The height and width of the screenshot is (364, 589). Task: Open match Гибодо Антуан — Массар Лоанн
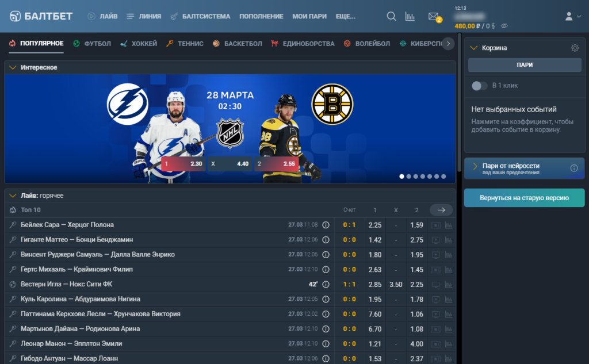click(70, 358)
